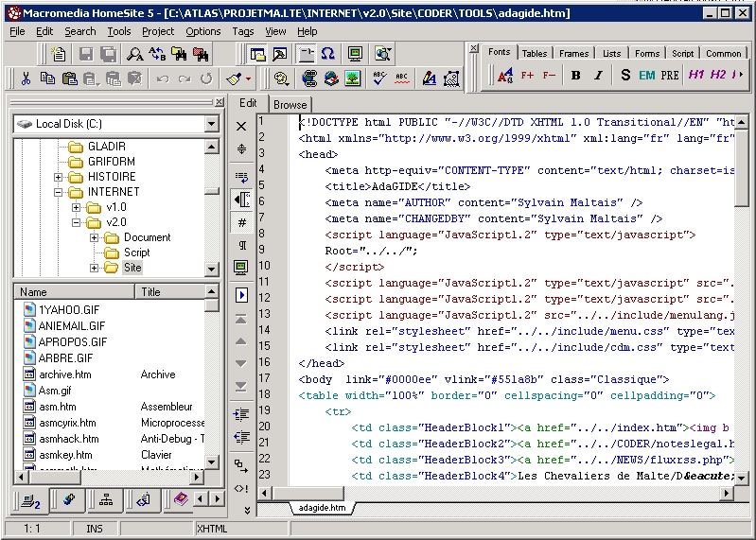Click the PRE preformatted text button
The height and width of the screenshot is (540, 756).
[670, 76]
